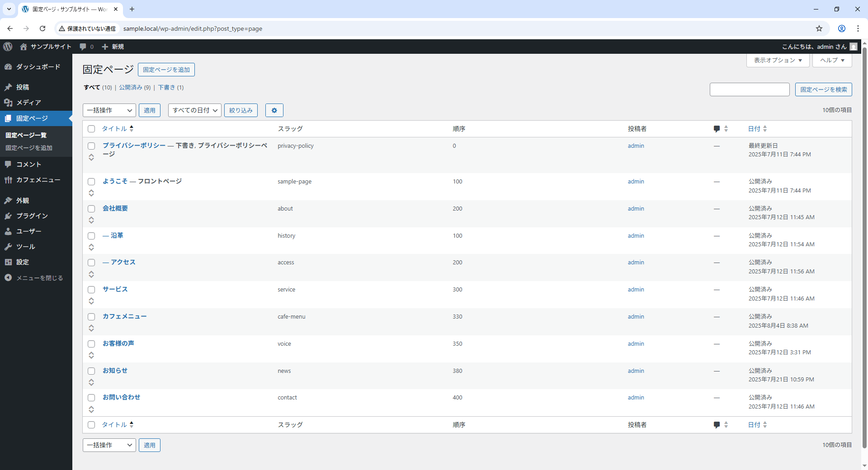This screenshot has width=868, height=470.
Task: Click the 絞り込み filter button
Action: point(241,110)
